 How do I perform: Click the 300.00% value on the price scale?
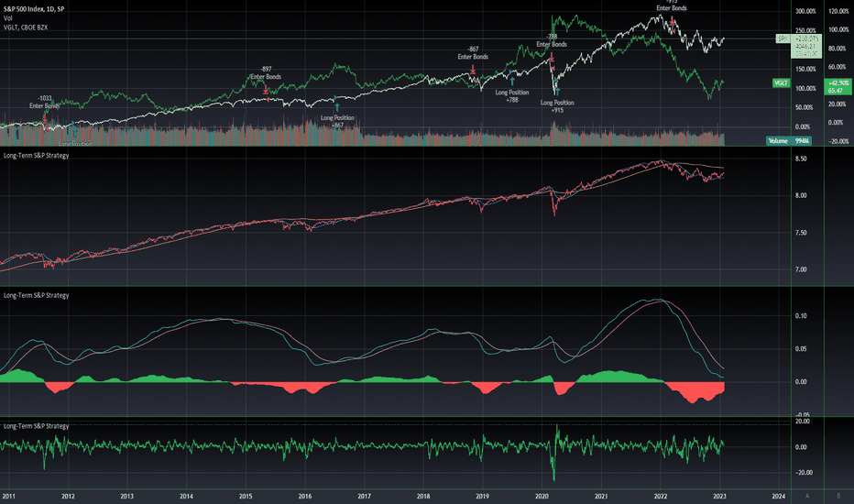click(x=805, y=11)
